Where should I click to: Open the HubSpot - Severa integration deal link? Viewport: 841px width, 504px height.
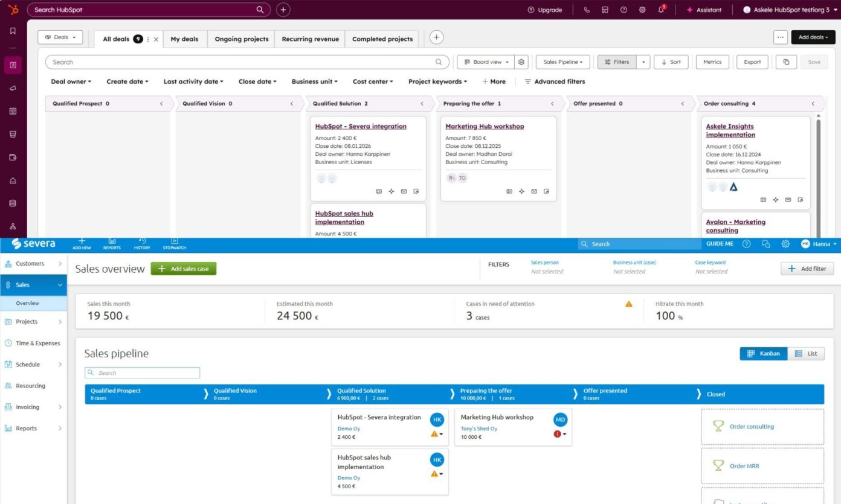pos(361,126)
